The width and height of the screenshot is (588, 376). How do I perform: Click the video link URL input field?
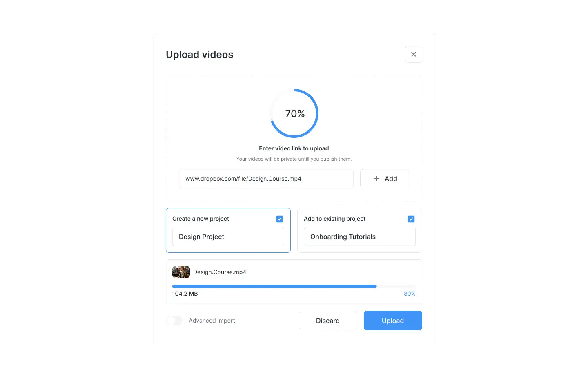pos(266,179)
